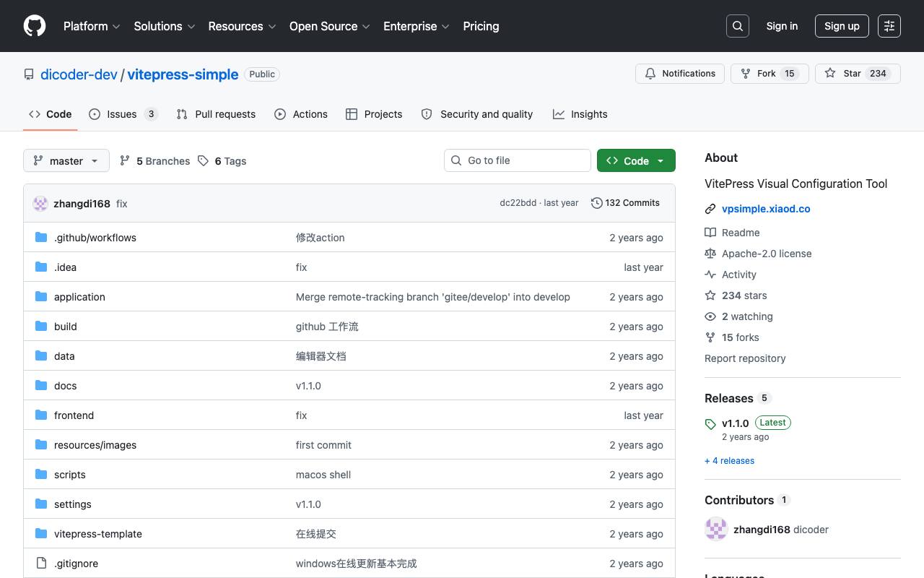This screenshot has width=924, height=578.
Task: Click the eye icon beside 2 watching
Action: tap(710, 316)
